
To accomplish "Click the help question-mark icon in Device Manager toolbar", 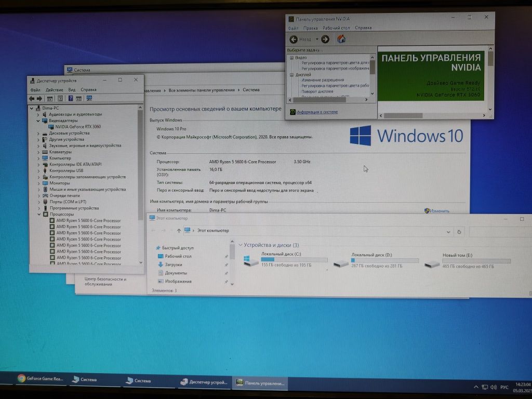I will pyautogui.click(x=71, y=98).
